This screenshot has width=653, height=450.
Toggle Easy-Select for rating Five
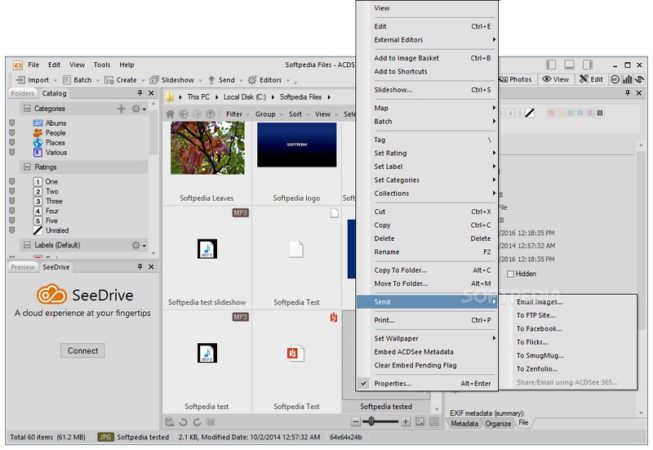click(x=12, y=220)
